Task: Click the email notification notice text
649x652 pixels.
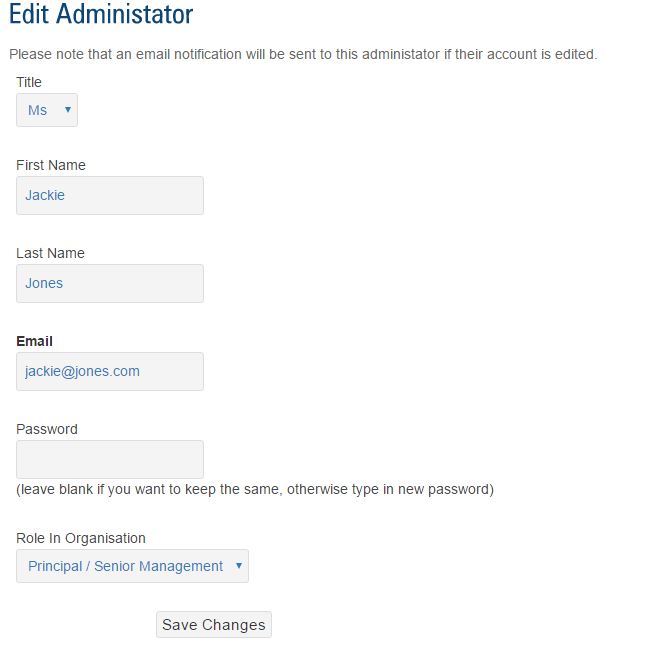Action: point(302,54)
